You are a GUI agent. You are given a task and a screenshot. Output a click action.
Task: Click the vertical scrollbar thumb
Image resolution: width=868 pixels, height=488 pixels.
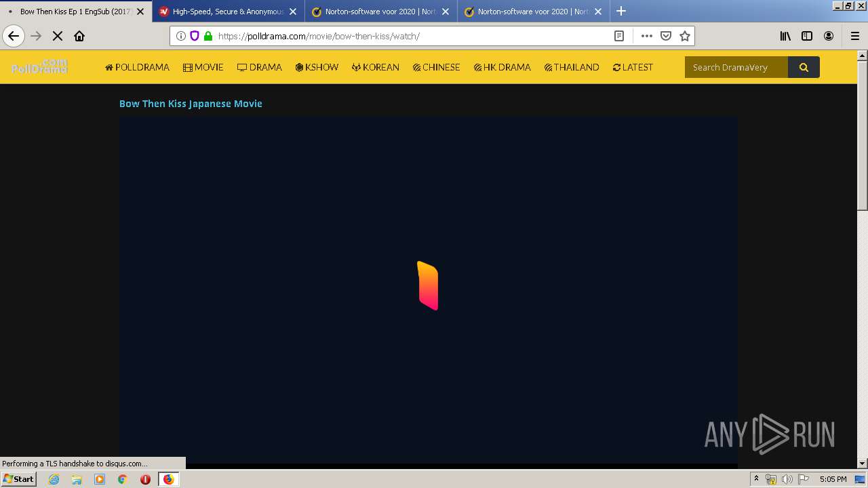point(863,136)
